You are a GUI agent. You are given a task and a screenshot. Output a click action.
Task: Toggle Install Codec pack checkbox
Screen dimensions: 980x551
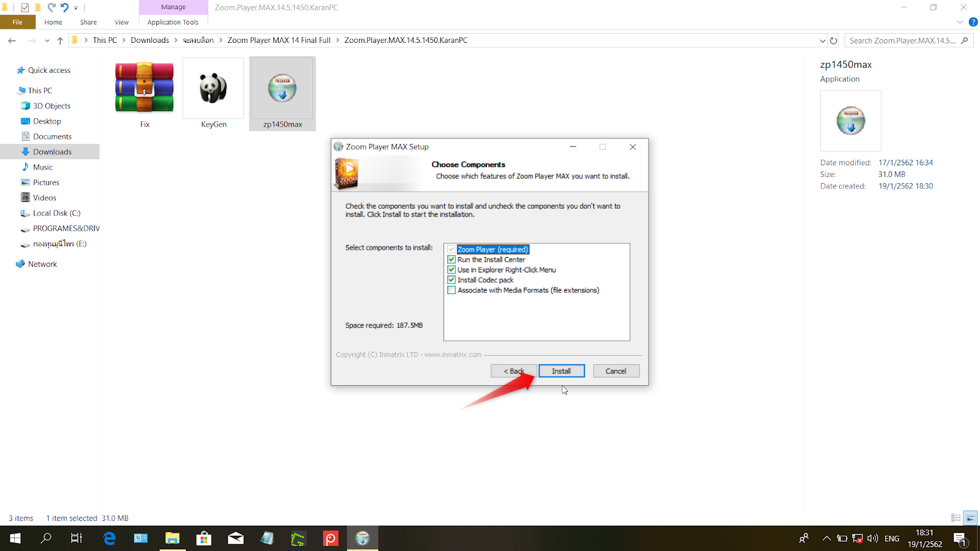tap(451, 280)
